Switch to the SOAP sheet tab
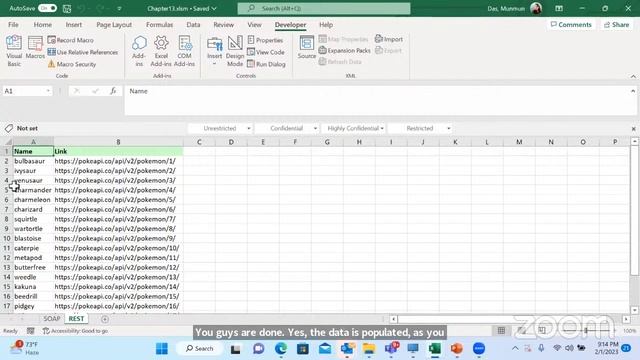The height and width of the screenshot is (360, 640). click(x=52, y=319)
